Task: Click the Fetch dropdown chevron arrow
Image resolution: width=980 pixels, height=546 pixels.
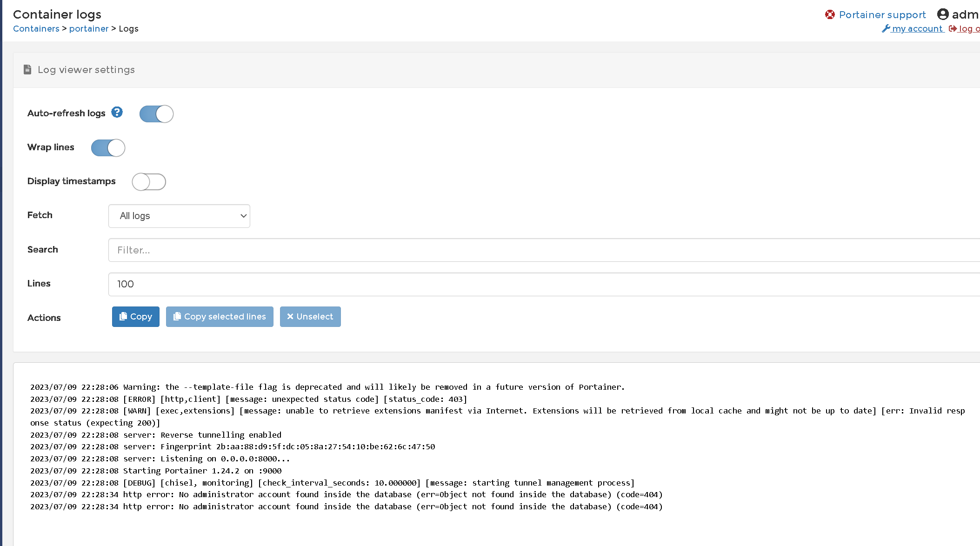Action: click(243, 216)
